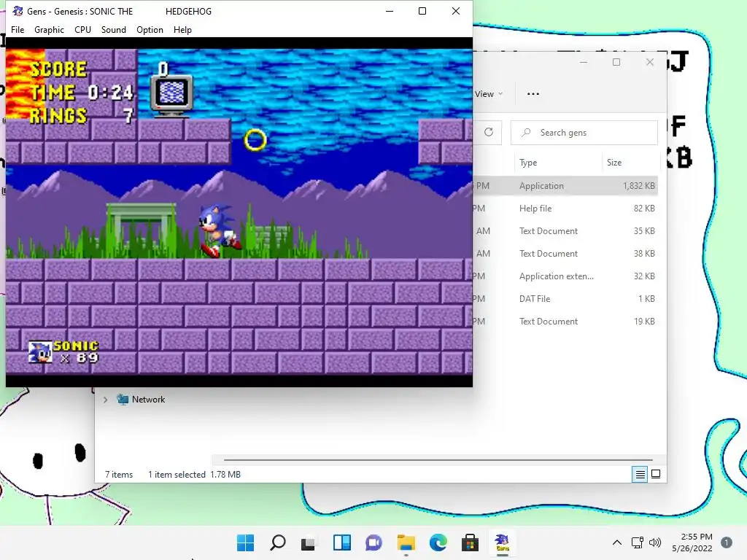Select the Text Document row of 19 KB
747x560 pixels.
coord(565,322)
